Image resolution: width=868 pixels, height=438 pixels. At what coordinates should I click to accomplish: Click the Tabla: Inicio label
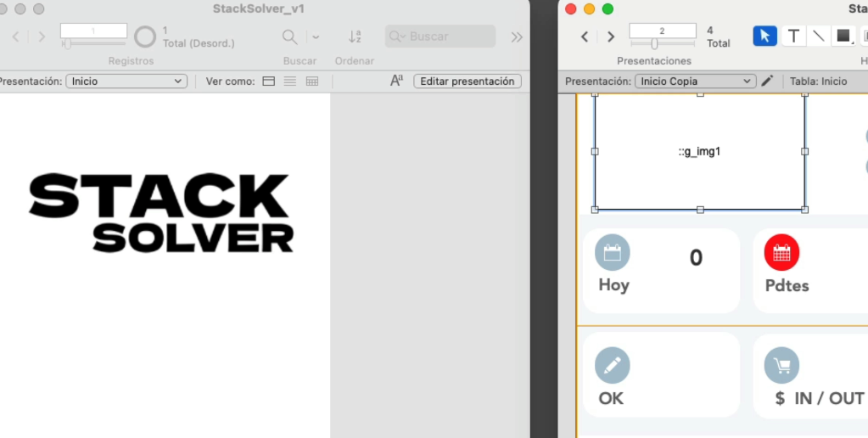[818, 81]
